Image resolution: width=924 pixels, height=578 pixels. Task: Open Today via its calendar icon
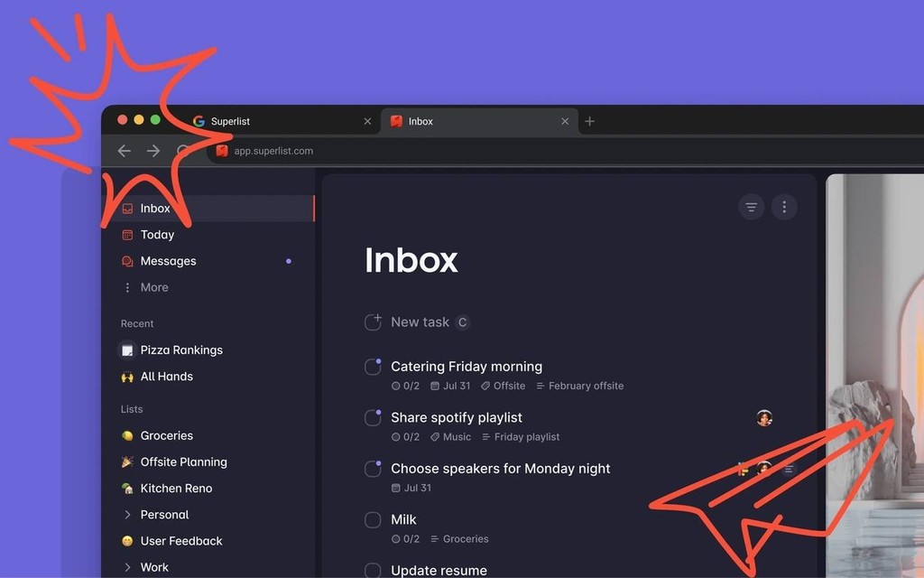pyautogui.click(x=127, y=234)
